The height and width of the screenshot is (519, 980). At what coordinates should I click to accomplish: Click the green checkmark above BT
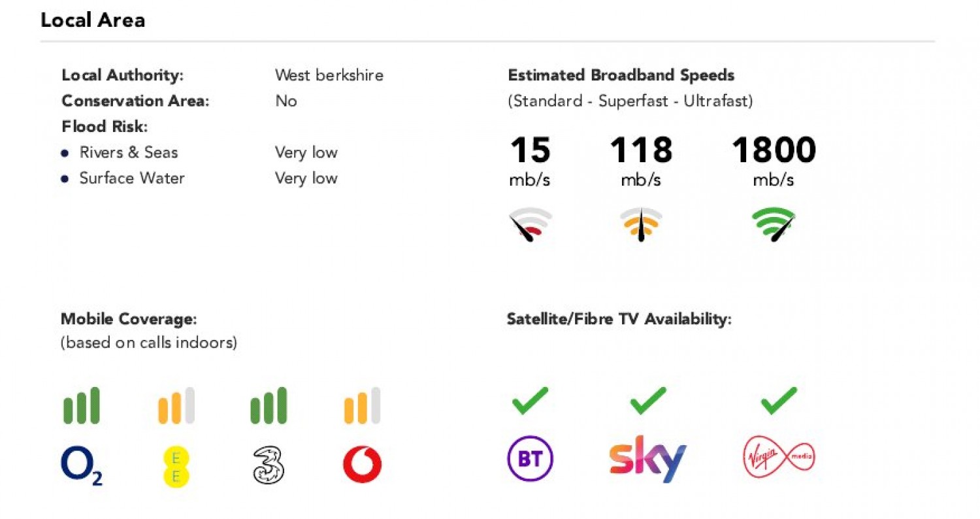tap(530, 400)
